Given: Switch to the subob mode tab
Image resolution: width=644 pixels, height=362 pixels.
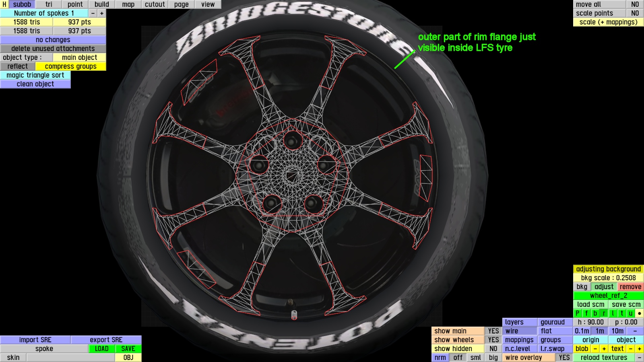Looking at the screenshot, I should click(22, 4).
